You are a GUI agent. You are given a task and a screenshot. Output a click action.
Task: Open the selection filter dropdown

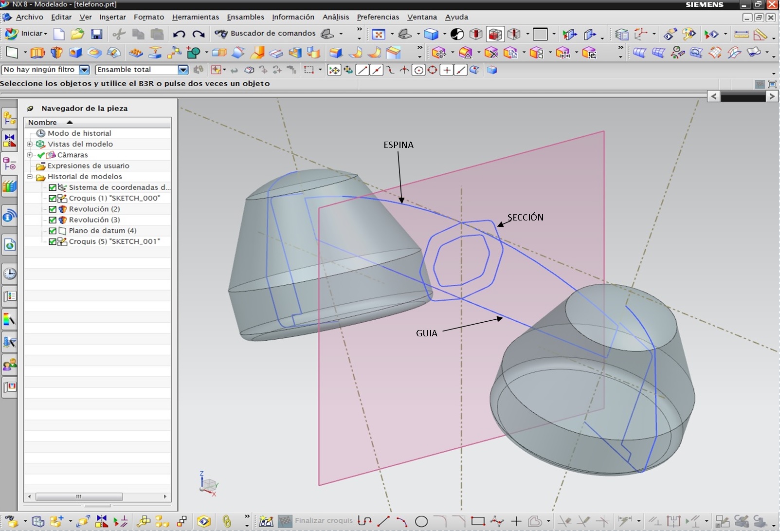click(x=84, y=70)
